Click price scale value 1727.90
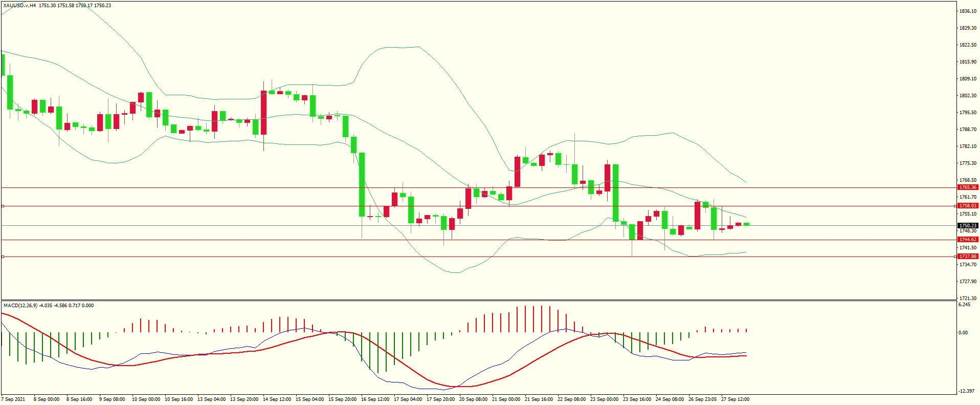 968,282
